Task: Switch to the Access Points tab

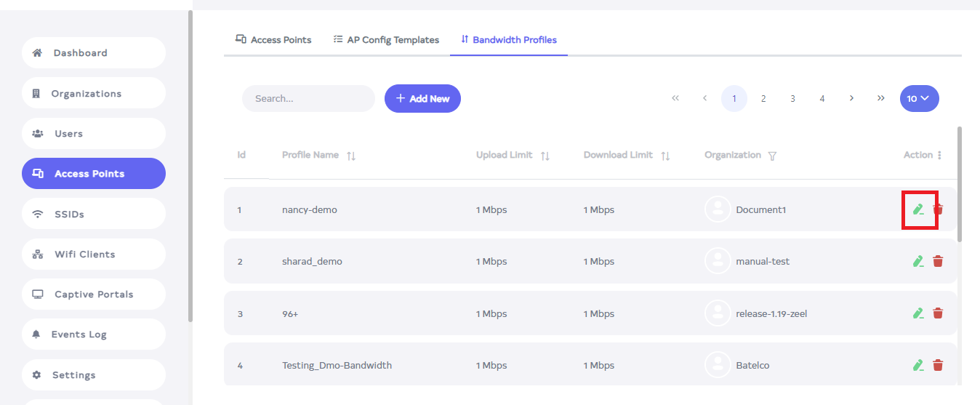Action: (273, 40)
